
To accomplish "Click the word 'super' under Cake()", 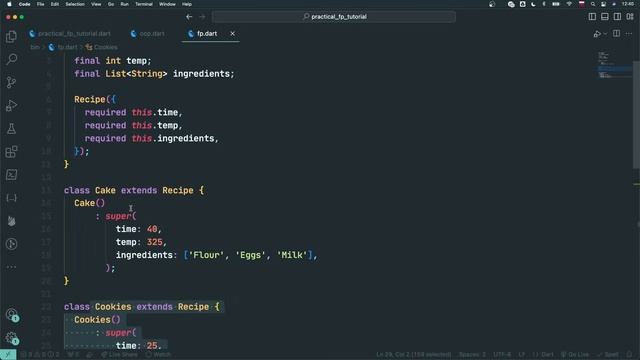I will click(118, 216).
